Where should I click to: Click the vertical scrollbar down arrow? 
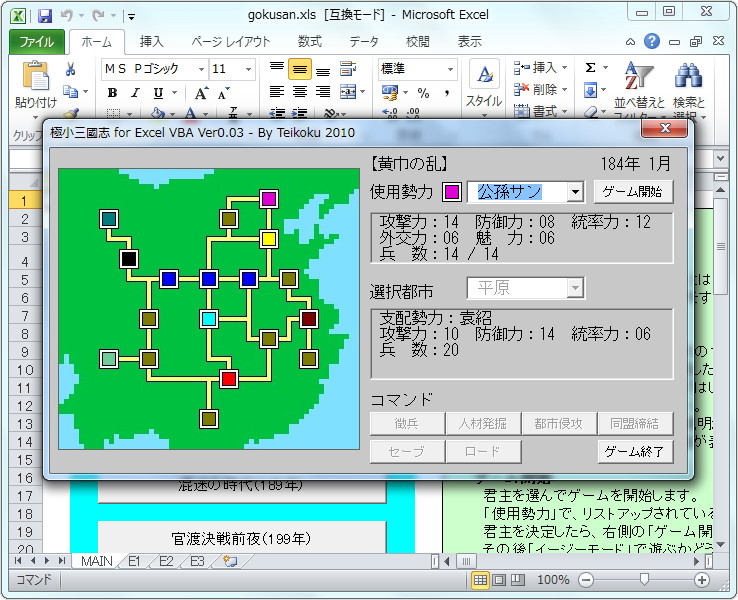[x=720, y=544]
